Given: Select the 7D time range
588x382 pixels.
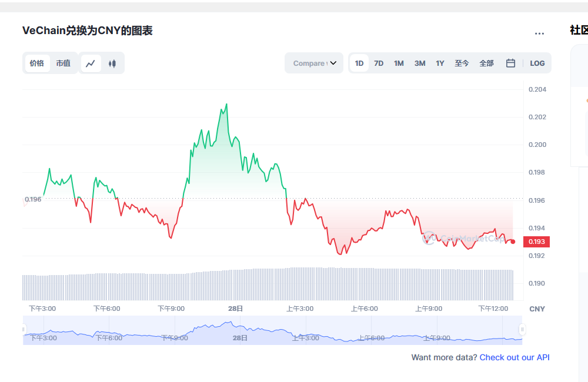Looking at the screenshot, I should click(x=379, y=63).
